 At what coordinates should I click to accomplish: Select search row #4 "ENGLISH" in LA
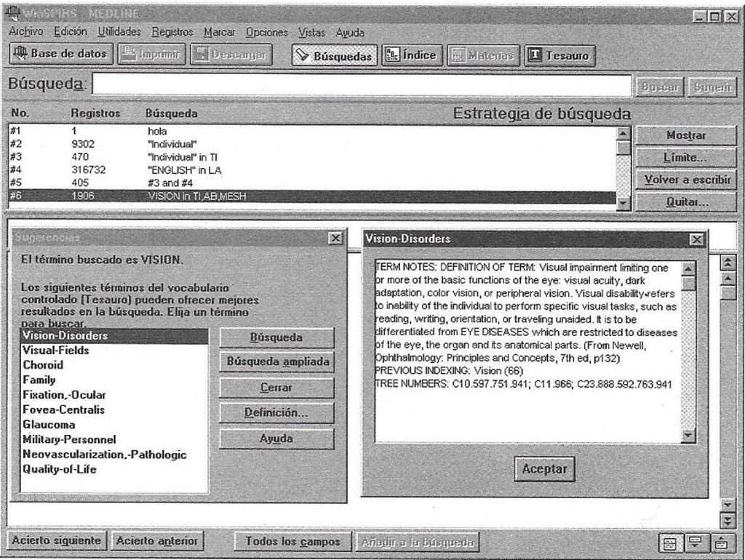(312, 169)
